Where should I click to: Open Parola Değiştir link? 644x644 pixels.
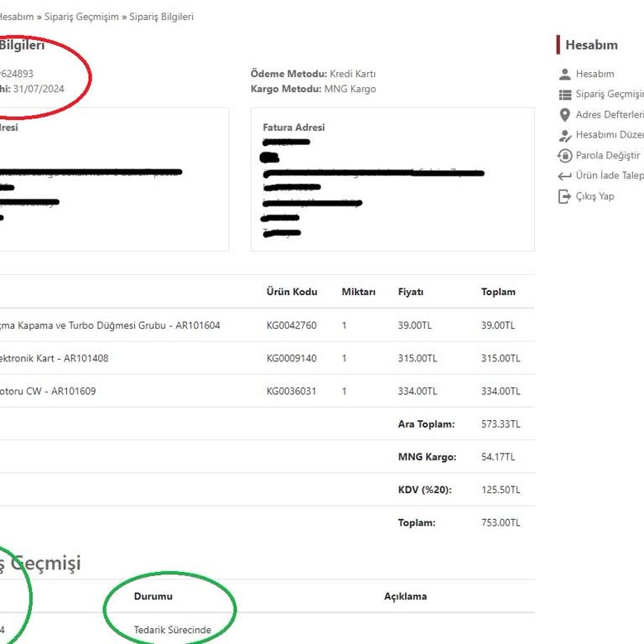(x=608, y=155)
